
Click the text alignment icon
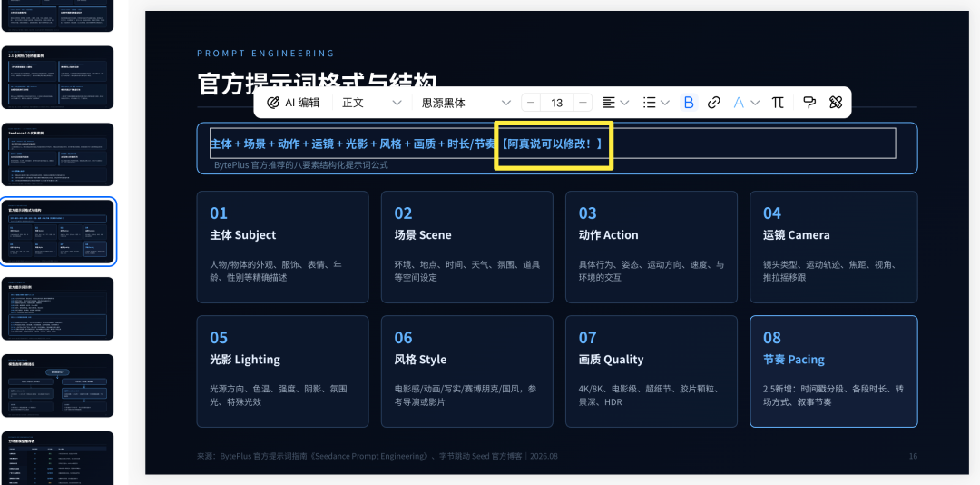coord(609,103)
